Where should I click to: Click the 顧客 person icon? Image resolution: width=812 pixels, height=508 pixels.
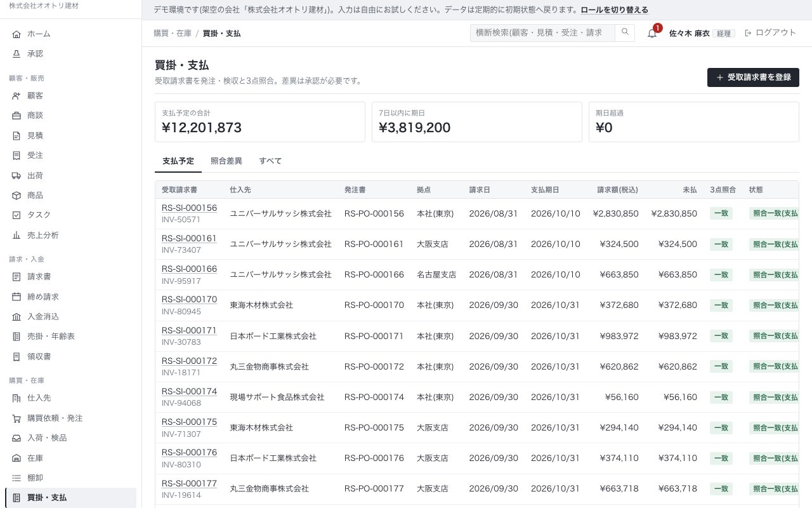tap(16, 96)
